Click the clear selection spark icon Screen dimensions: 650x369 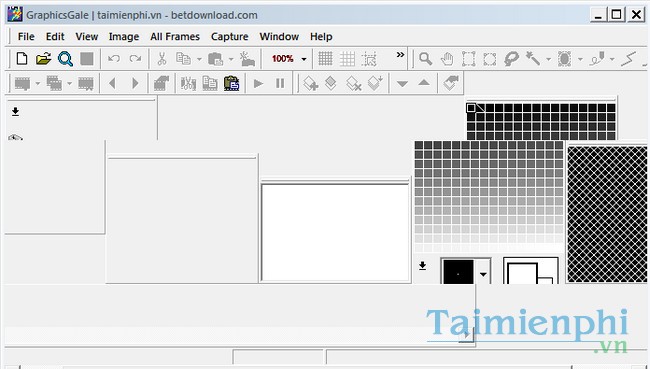[247, 59]
